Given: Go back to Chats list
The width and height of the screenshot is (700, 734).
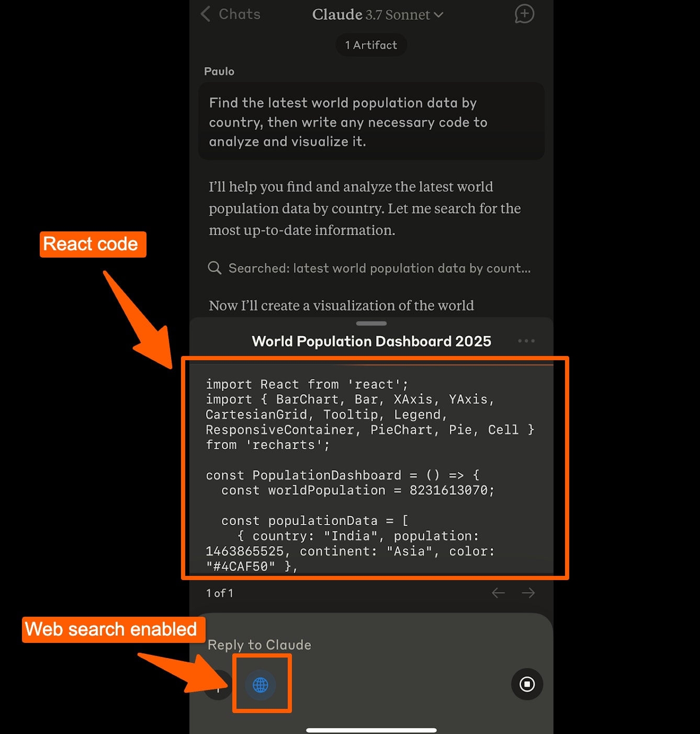Looking at the screenshot, I should (230, 14).
